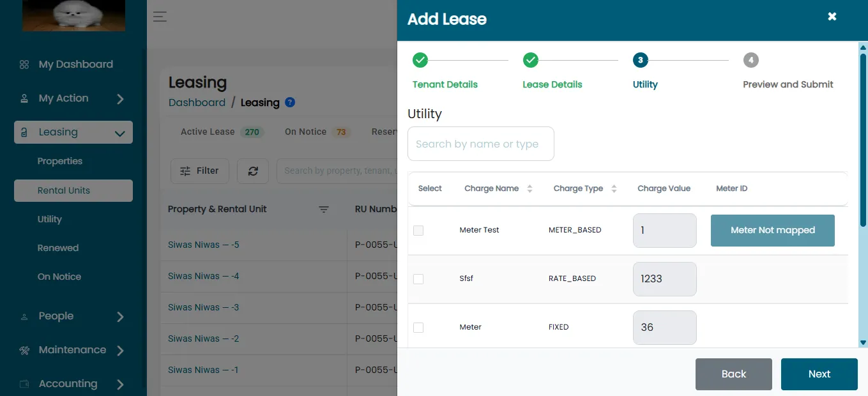The image size is (868, 396).
Task: Select the Sfsf utility checkbox
Action: click(x=418, y=279)
